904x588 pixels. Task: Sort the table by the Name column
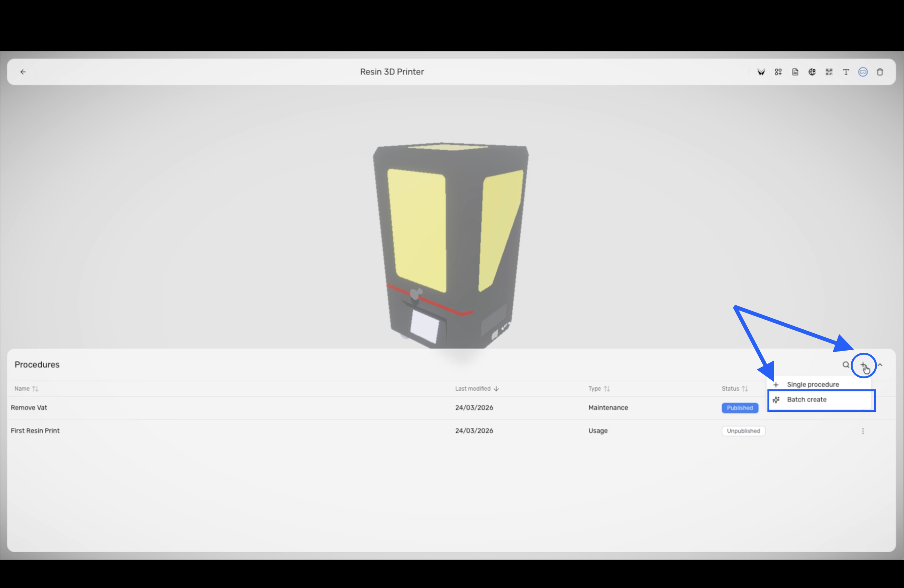pos(26,389)
